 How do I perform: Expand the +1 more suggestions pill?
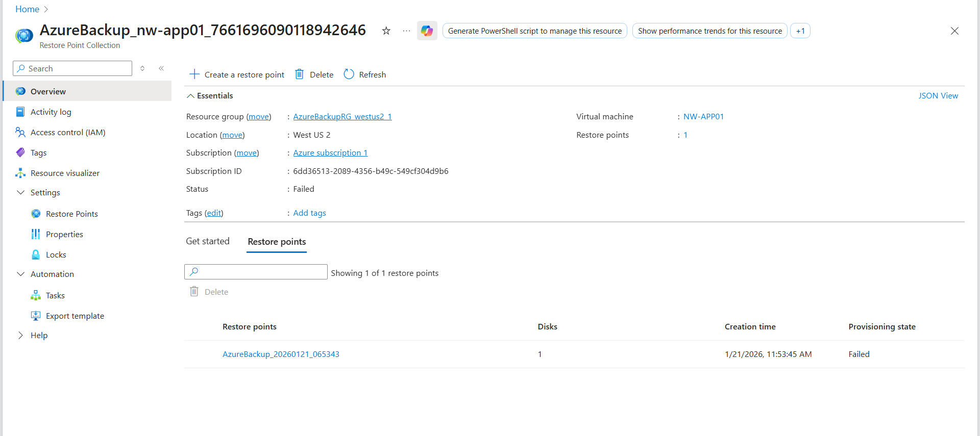(x=800, y=31)
